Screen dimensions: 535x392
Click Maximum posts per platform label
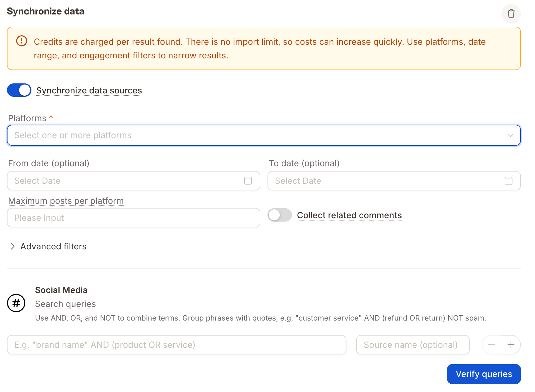66,201
